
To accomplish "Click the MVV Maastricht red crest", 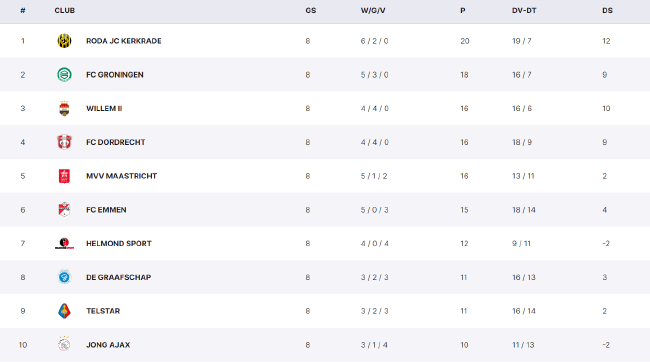I will 64,176.
